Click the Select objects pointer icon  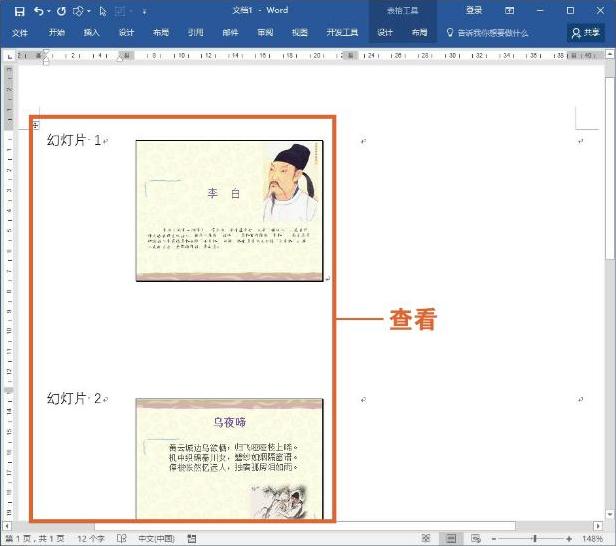(103, 11)
